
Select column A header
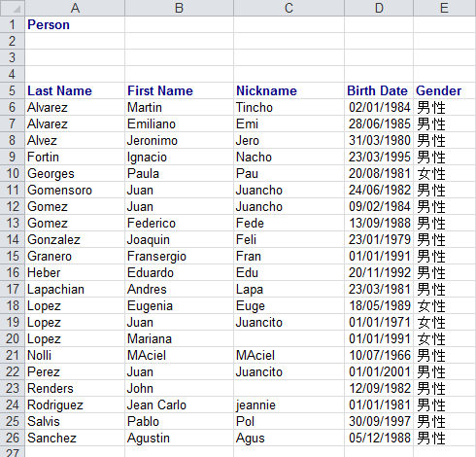click(x=75, y=8)
